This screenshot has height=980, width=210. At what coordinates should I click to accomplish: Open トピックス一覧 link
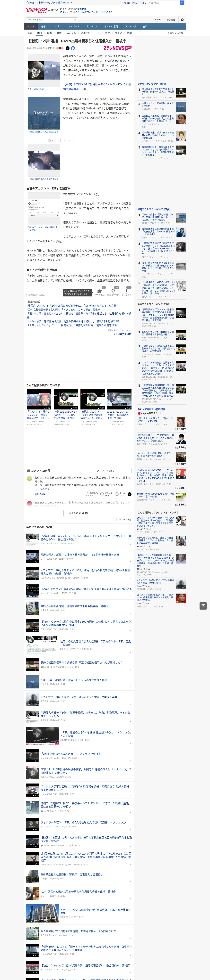point(175,33)
